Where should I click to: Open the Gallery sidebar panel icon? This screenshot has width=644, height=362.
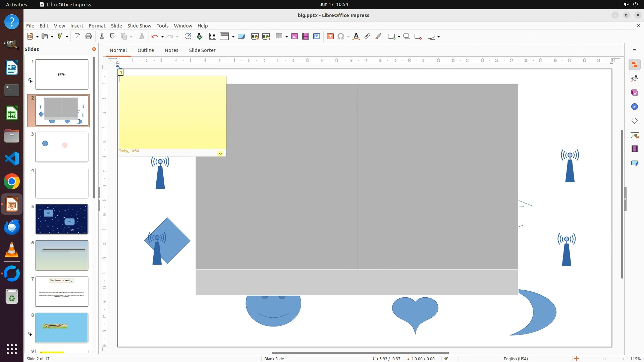(634, 93)
